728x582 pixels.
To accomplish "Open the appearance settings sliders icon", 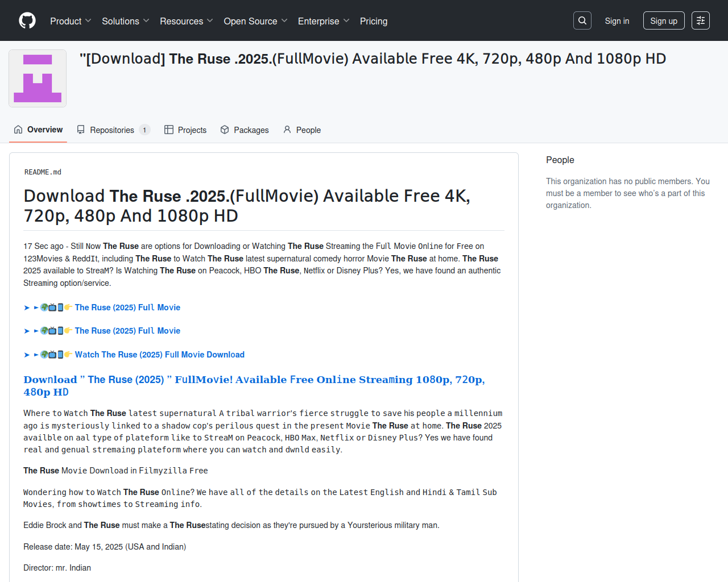I will pos(701,20).
